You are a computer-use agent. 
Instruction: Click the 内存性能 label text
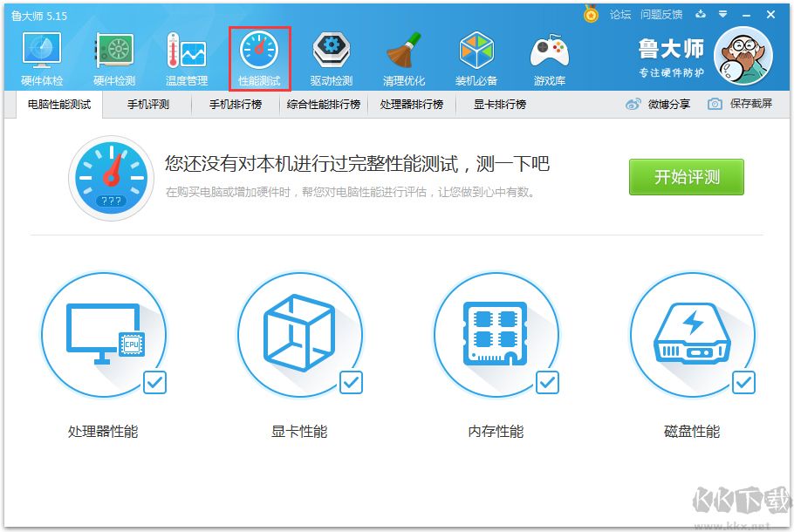(x=496, y=432)
